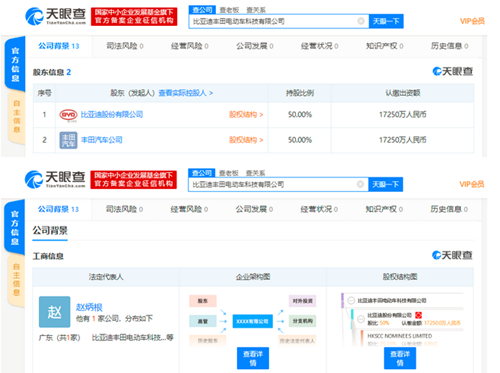Clear the lower search box with X icon
The image size is (500, 373).
(360, 184)
